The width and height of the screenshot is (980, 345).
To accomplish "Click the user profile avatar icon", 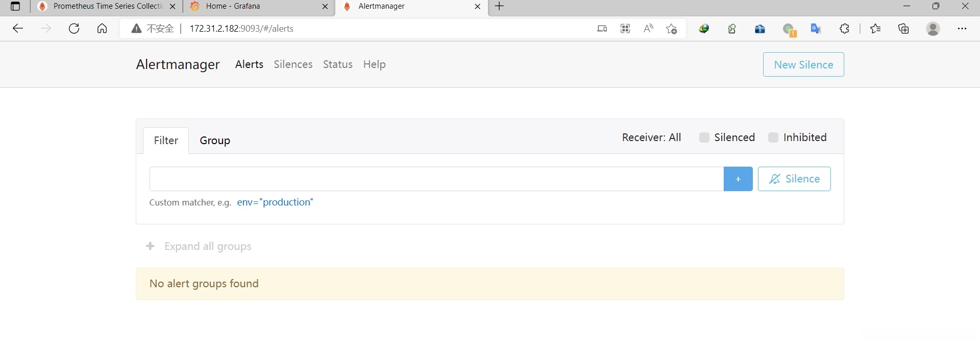I will click(x=933, y=29).
